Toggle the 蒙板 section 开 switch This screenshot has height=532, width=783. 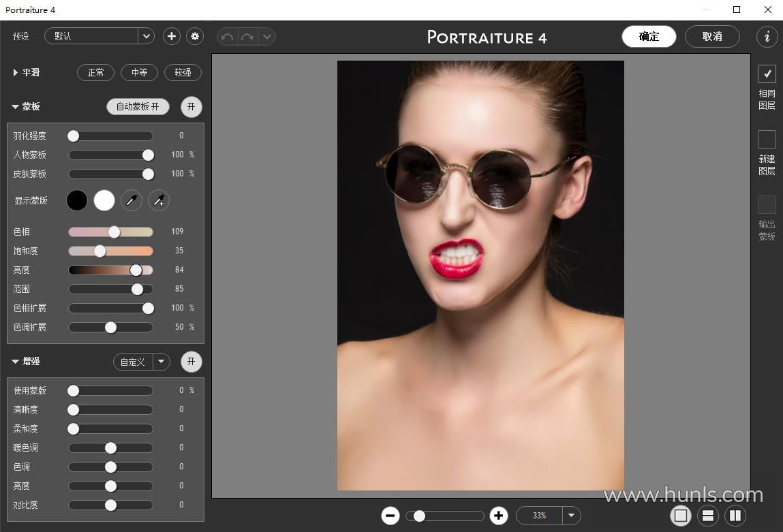(191, 107)
